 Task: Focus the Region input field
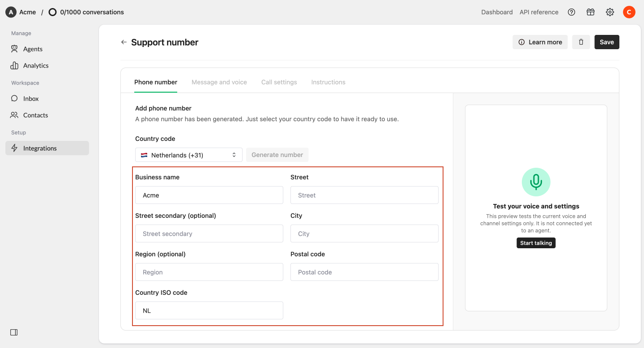click(209, 272)
